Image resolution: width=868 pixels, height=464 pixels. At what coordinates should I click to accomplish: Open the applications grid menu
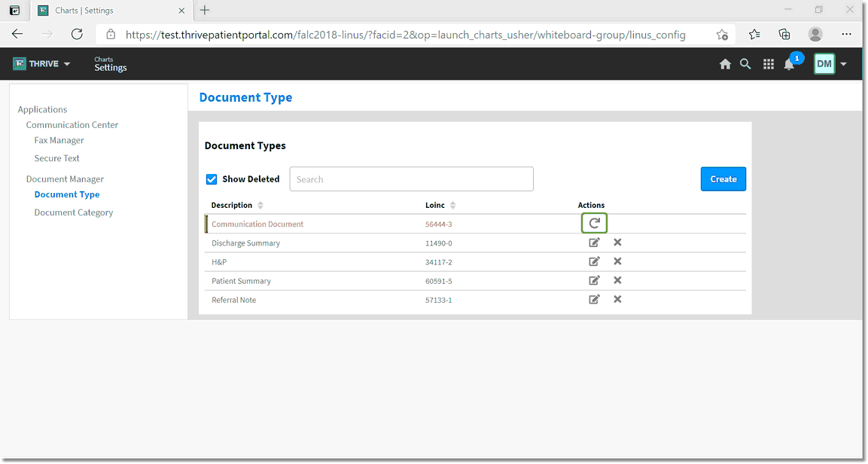tap(769, 64)
